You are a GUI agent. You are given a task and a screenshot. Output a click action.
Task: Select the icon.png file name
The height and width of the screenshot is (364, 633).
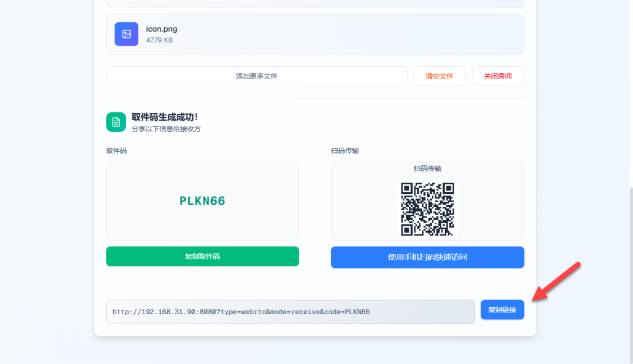[x=162, y=29]
